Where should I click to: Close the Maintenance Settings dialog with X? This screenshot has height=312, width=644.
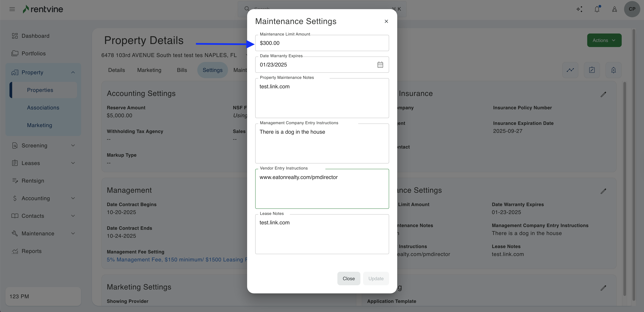coord(386,21)
